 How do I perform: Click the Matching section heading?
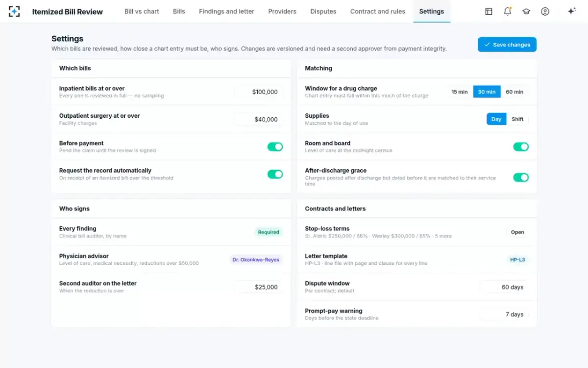coord(318,68)
